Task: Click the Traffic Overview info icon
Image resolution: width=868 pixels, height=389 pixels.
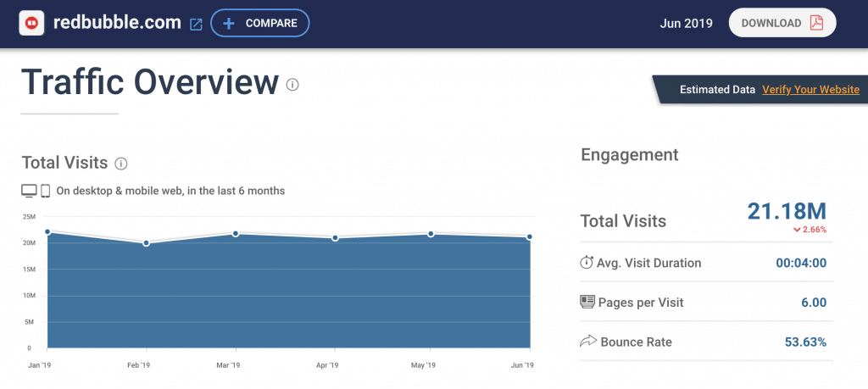Action: (x=292, y=85)
